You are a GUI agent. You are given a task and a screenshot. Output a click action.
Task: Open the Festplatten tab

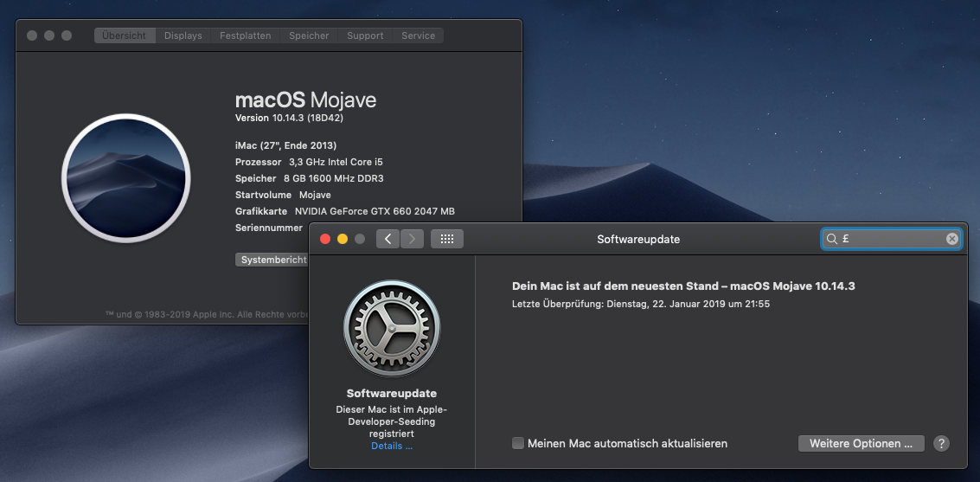point(246,35)
